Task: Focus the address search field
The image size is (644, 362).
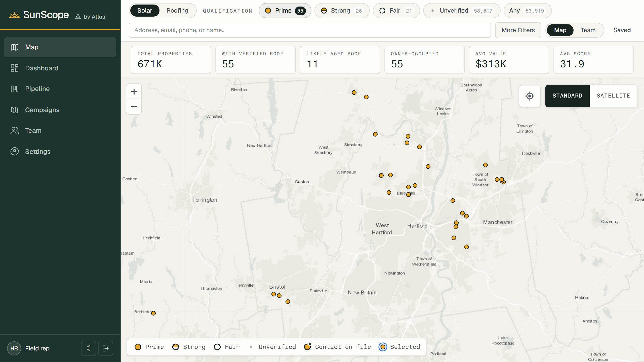Action: coord(310,30)
